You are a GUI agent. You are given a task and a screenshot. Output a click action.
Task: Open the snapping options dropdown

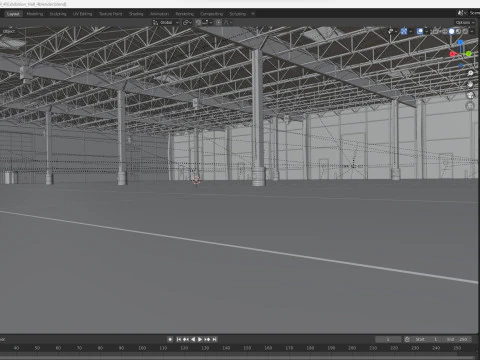click(207, 22)
